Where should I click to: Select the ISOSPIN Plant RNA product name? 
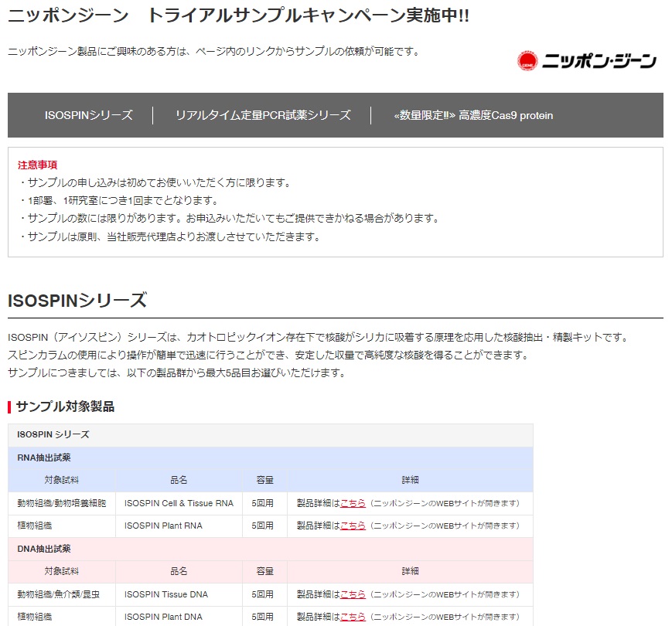tap(163, 526)
